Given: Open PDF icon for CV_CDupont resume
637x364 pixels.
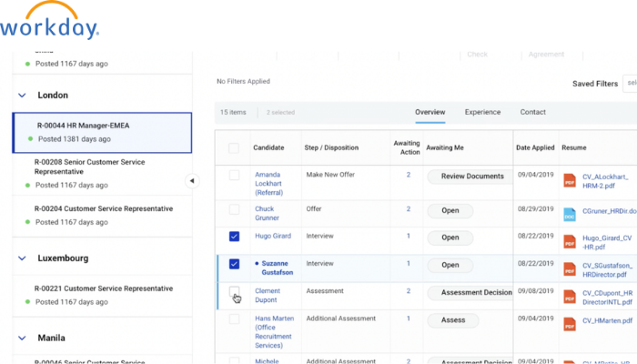Looking at the screenshot, I should click(x=570, y=297).
